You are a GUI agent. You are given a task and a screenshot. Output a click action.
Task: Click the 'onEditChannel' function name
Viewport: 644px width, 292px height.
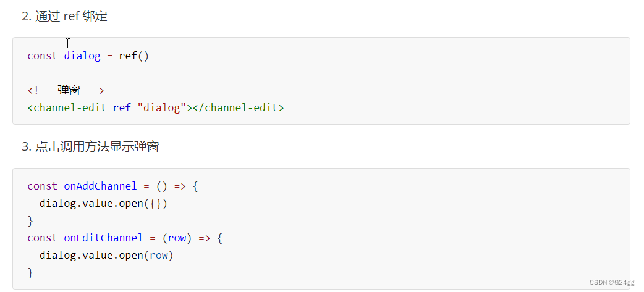click(x=103, y=238)
